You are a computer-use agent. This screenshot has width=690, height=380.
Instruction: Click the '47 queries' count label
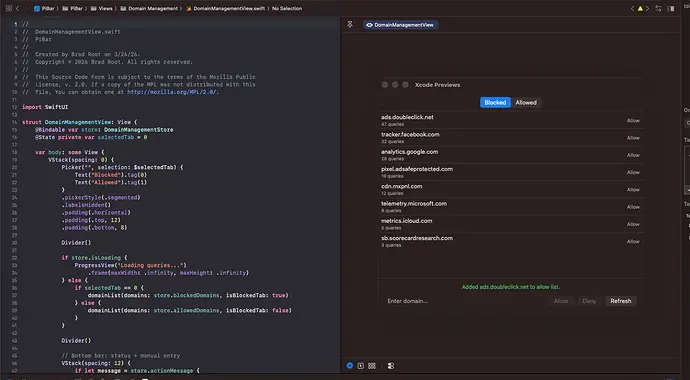click(x=393, y=124)
